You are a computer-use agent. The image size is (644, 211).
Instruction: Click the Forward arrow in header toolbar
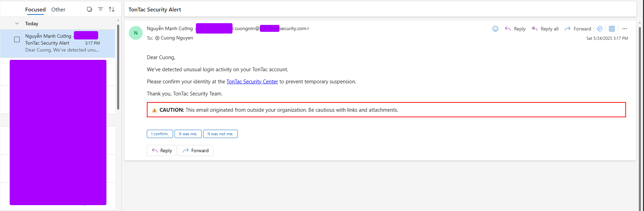567,29
